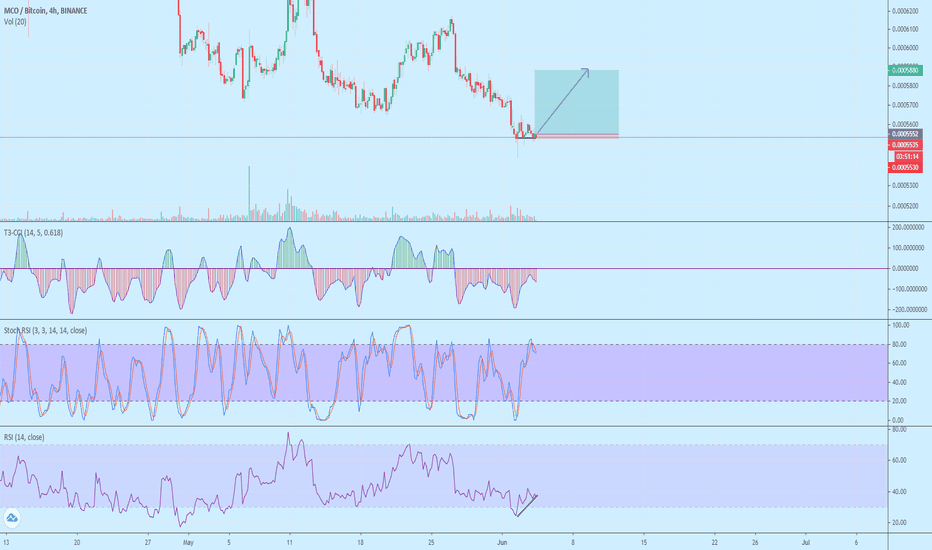The height and width of the screenshot is (550, 932).
Task: Click the 100.000000 label on T3-CCI axis
Action: coord(908,248)
